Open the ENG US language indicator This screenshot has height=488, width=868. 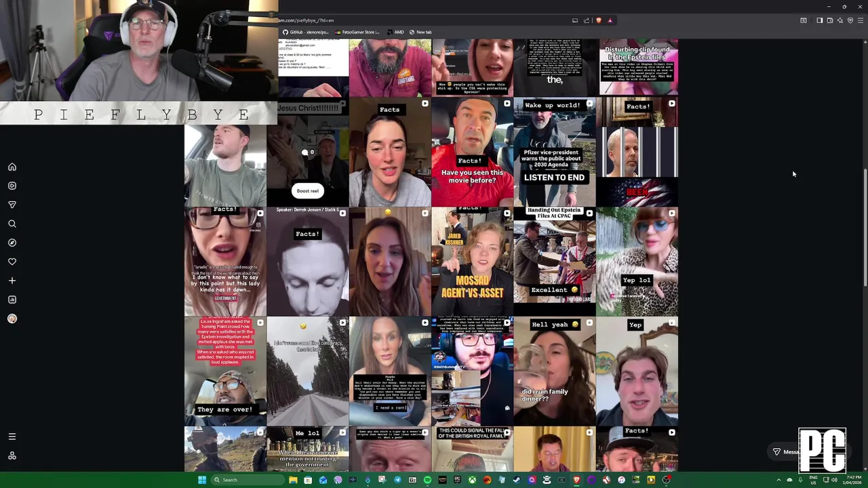pos(813,480)
